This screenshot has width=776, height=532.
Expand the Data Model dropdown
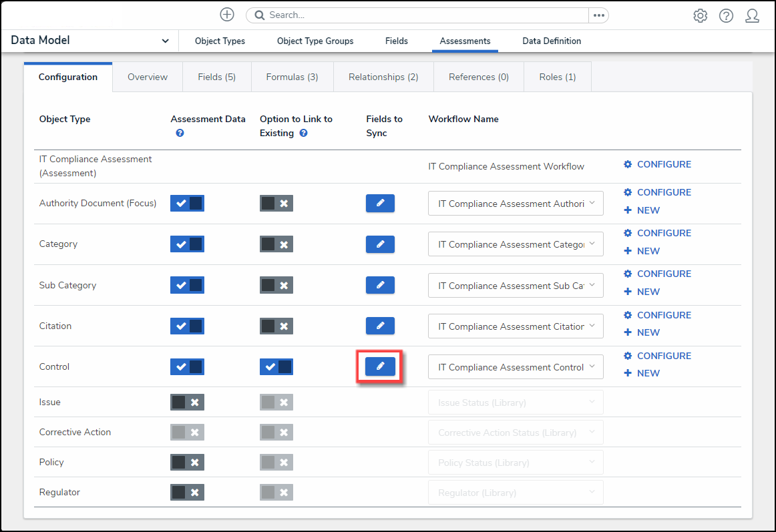pyautogui.click(x=165, y=41)
